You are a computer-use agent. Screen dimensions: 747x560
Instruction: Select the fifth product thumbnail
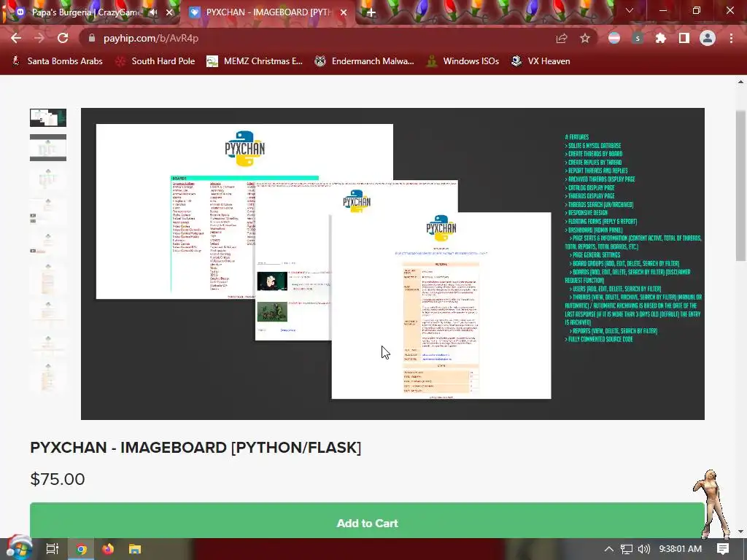(48, 244)
